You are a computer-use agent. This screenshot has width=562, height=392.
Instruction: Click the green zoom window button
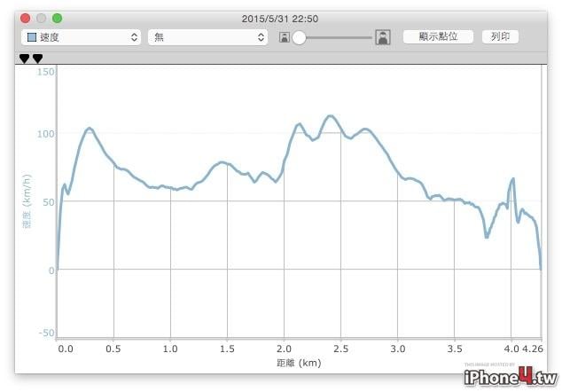point(57,18)
